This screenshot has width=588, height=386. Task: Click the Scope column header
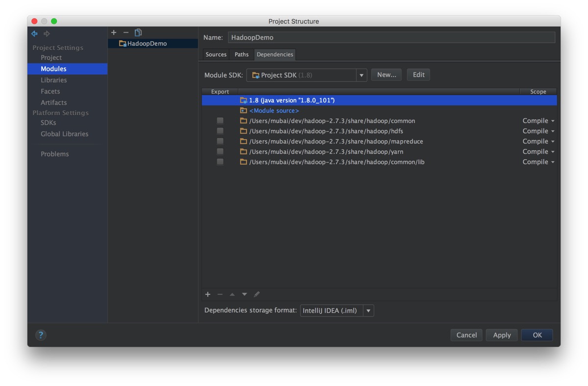point(538,92)
